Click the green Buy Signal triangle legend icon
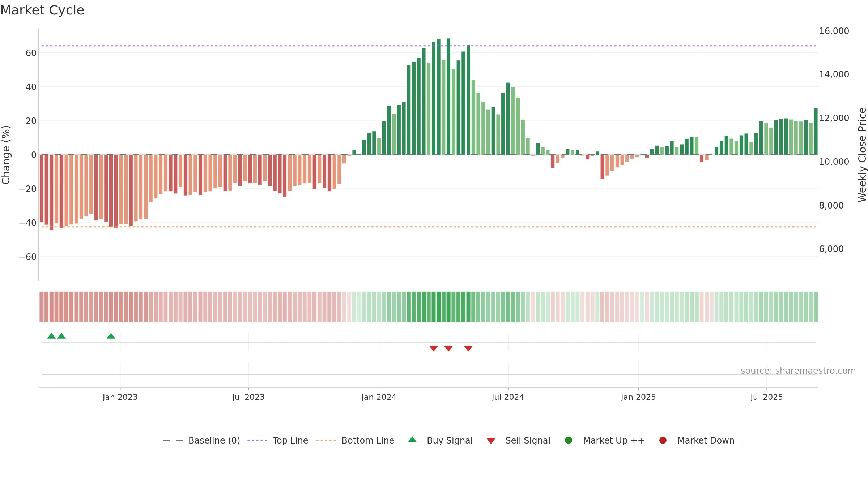Screen dimensions: 868x488 pyautogui.click(x=412, y=440)
